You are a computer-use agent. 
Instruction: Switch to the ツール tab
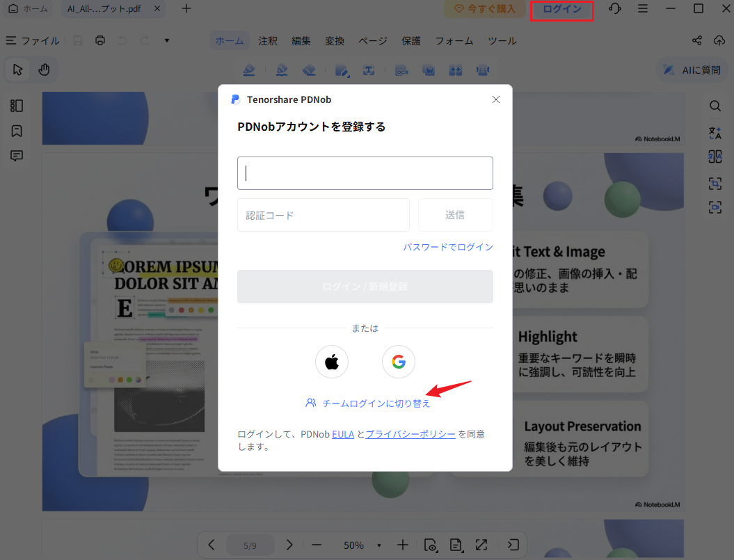[502, 41]
